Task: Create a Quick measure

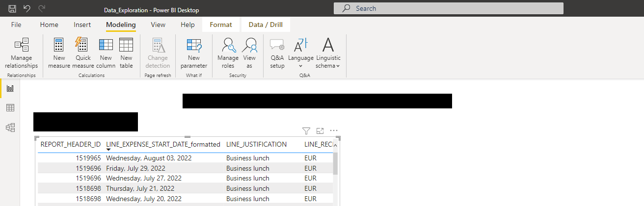Action: coord(83,53)
